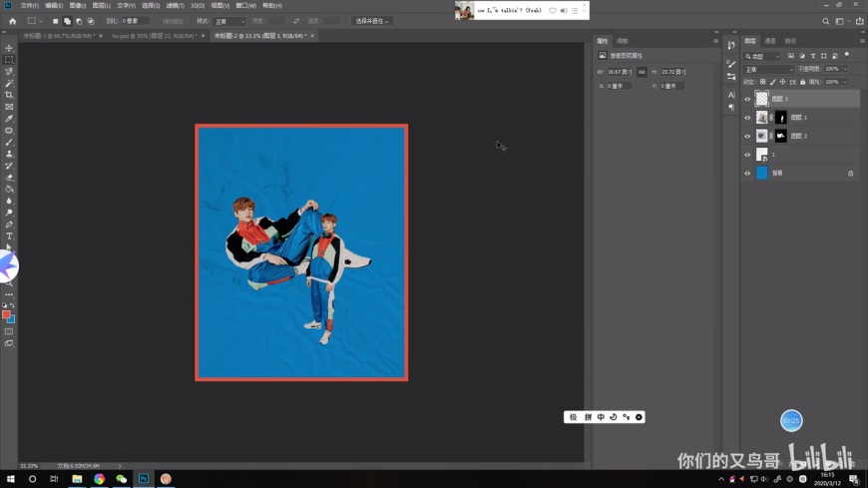Viewport: 868px width, 488px height.
Task: Toggle lock all padlock icon
Action: tap(803, 82)
